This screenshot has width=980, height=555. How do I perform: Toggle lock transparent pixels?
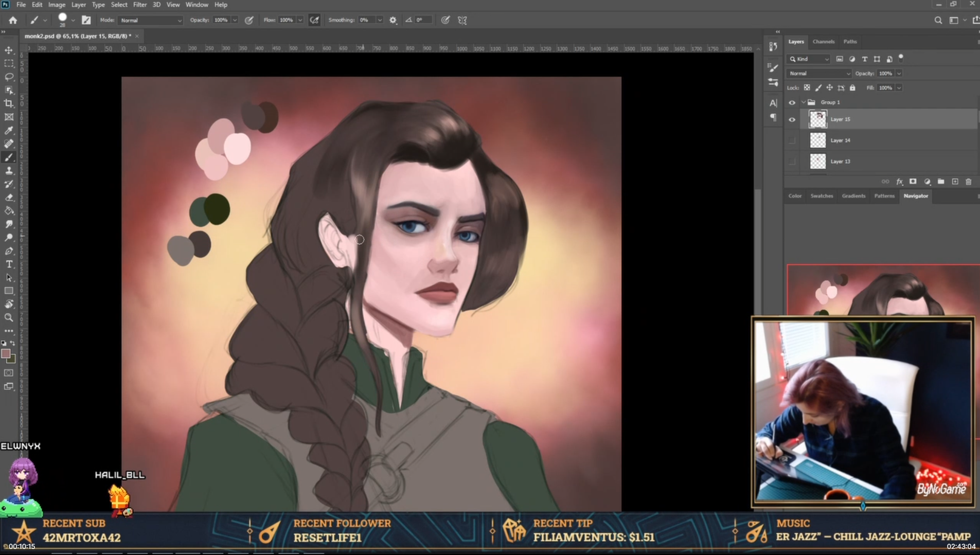807,88
